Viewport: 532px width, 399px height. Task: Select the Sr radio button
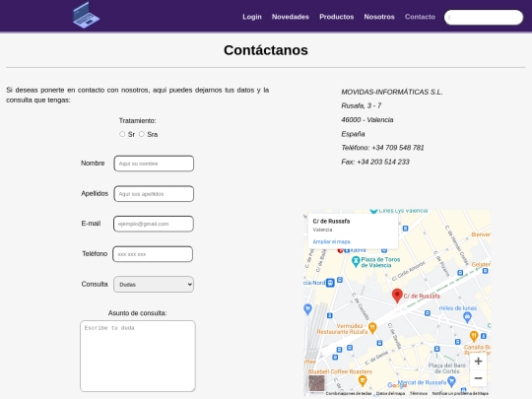(122, 134)
